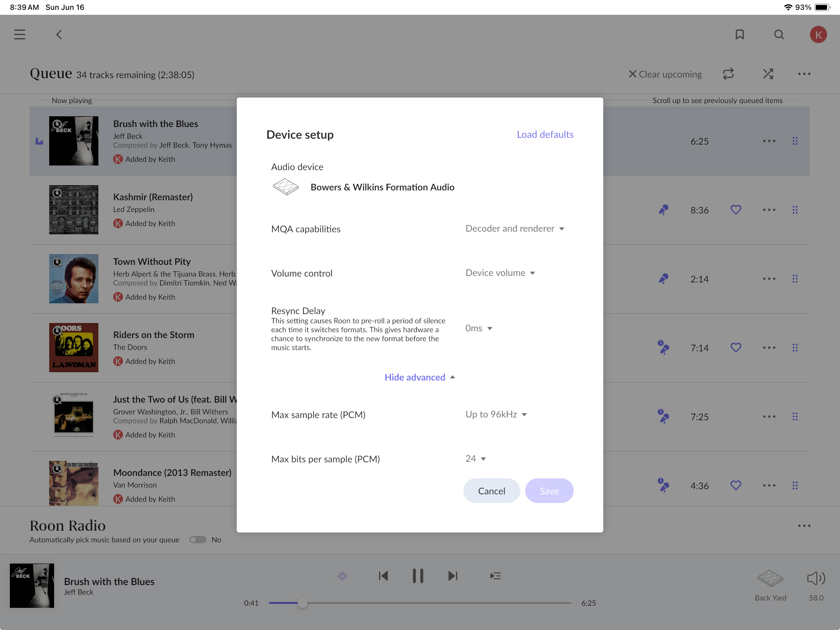Click the lyrics icon for Riders on the Storm
Image resolution: width=840 pixels, height=630 pixels.
coord(664,347)
